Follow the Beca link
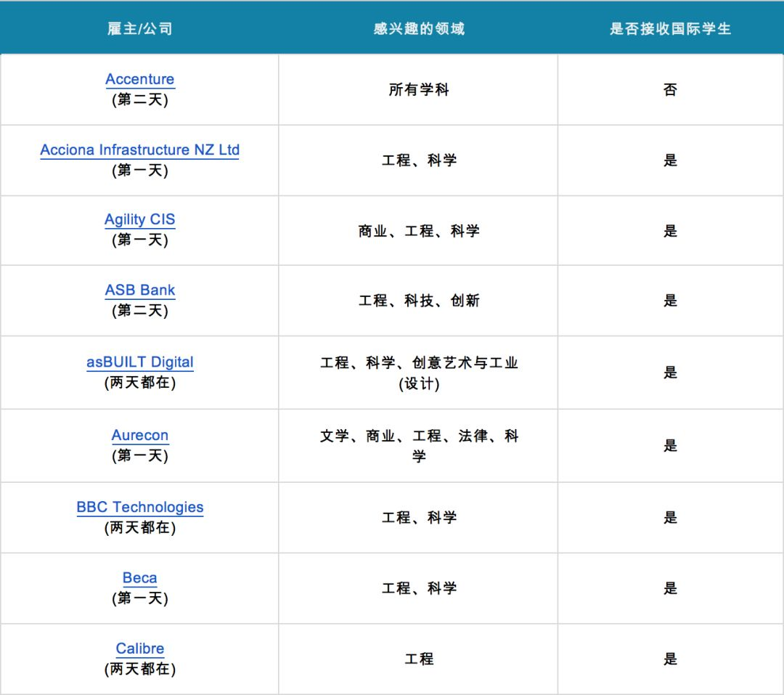Viewport: 784px width, 695px height. (x=140, y=577)
